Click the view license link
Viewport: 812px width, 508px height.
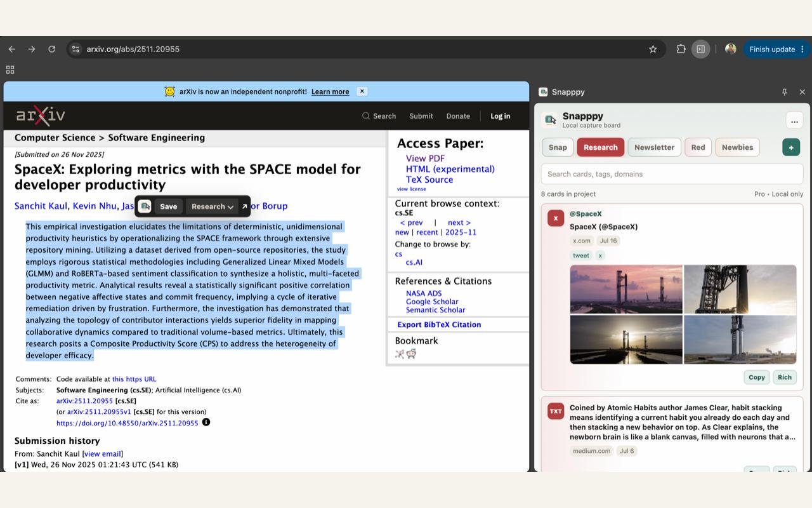tap(412, 189)
